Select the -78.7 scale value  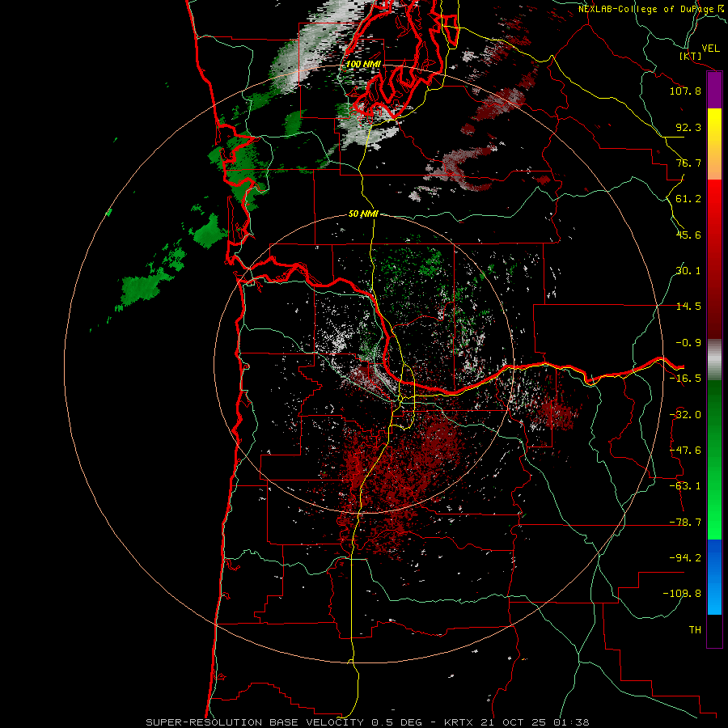[x=685, y=523]
